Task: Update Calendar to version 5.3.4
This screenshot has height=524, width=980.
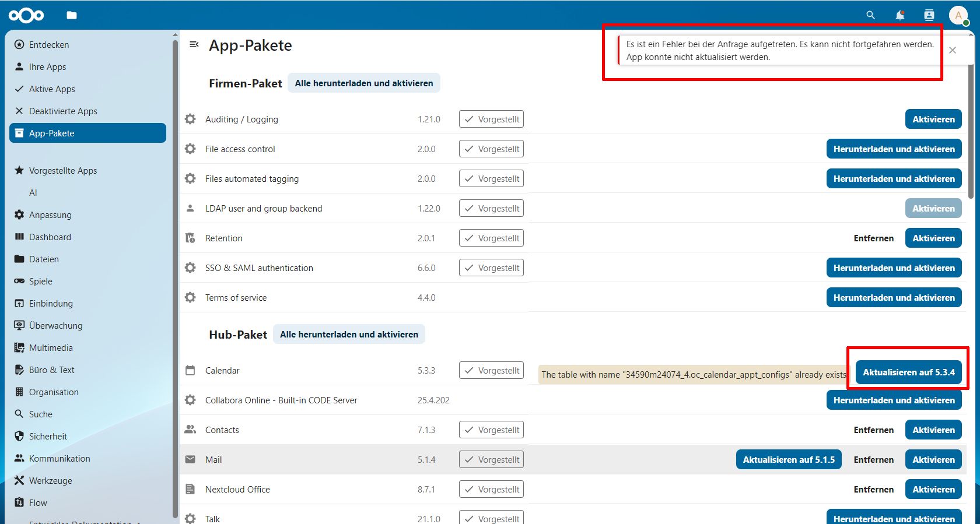Action: pyautogui.click(x=908, y=372)
